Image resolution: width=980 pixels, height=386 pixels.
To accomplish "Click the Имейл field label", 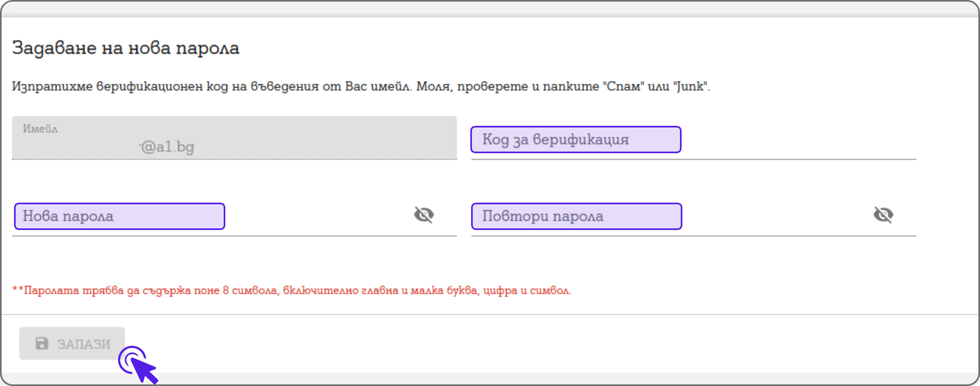I will (40, 129).
